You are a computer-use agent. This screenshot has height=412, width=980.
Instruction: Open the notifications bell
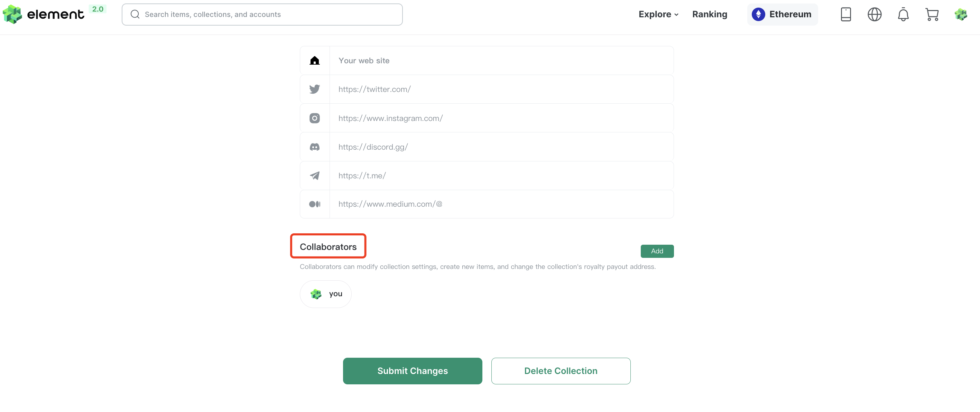tap(903, 15)
